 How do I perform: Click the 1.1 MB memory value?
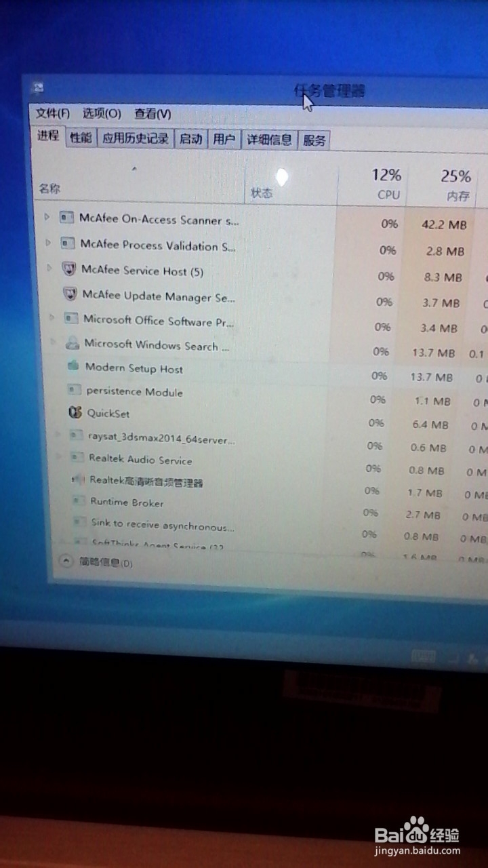[x=432, y=401]
